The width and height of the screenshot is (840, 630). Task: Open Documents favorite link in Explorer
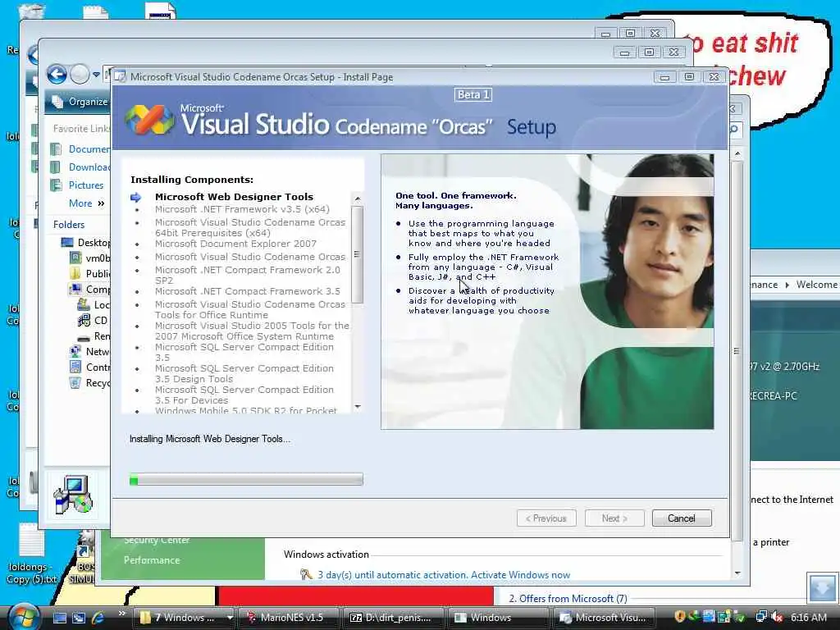[x=89, y=149]
